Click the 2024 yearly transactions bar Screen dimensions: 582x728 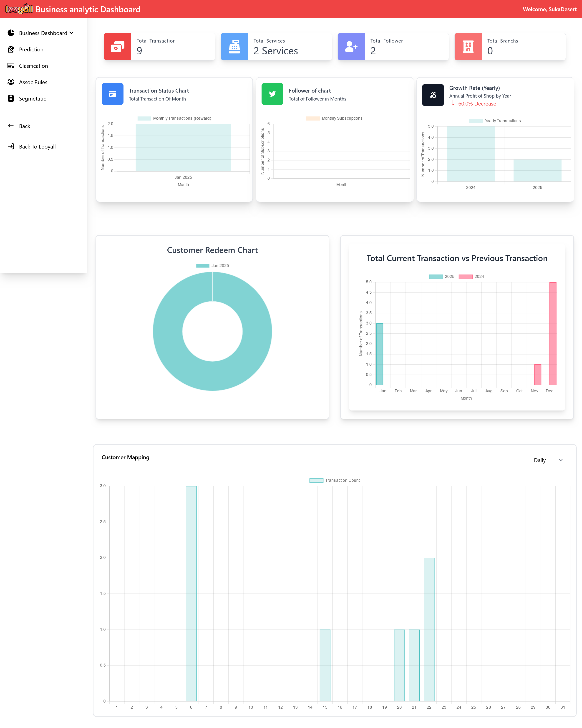click(471, 154)
